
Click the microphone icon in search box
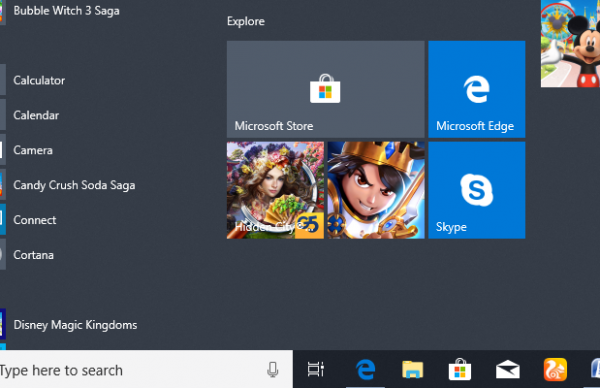(x=272, y=370)
